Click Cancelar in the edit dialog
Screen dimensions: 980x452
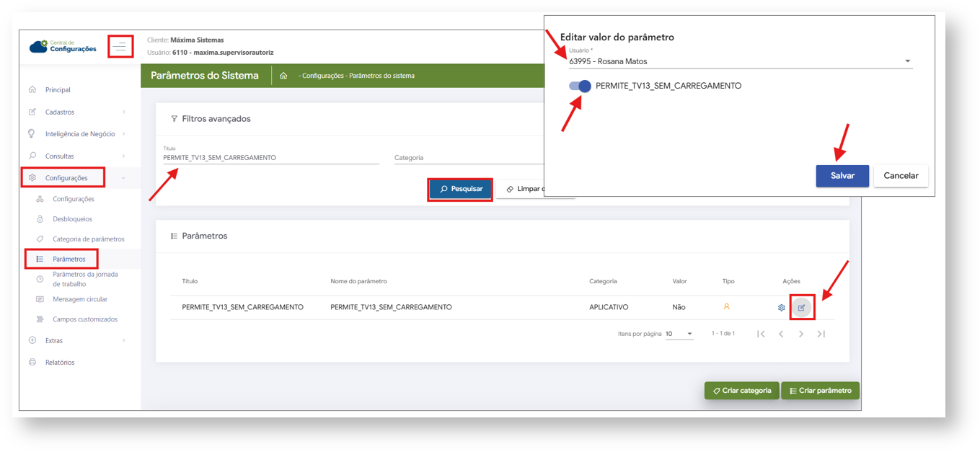[x=901, y=176]
